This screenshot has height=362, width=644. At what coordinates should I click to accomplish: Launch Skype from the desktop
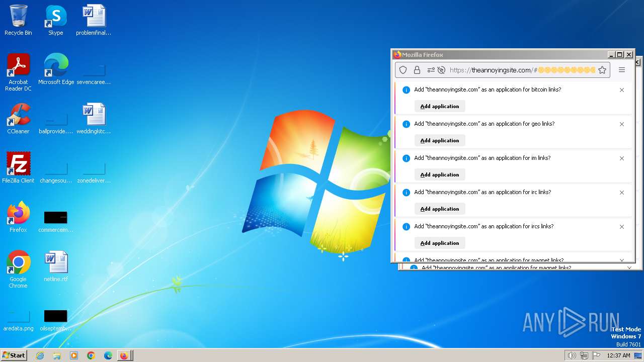[x=55, y=20]
